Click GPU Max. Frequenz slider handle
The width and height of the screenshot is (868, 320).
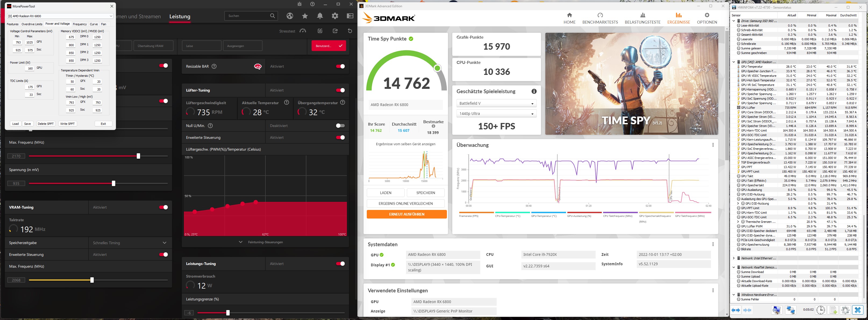point(138,156)
